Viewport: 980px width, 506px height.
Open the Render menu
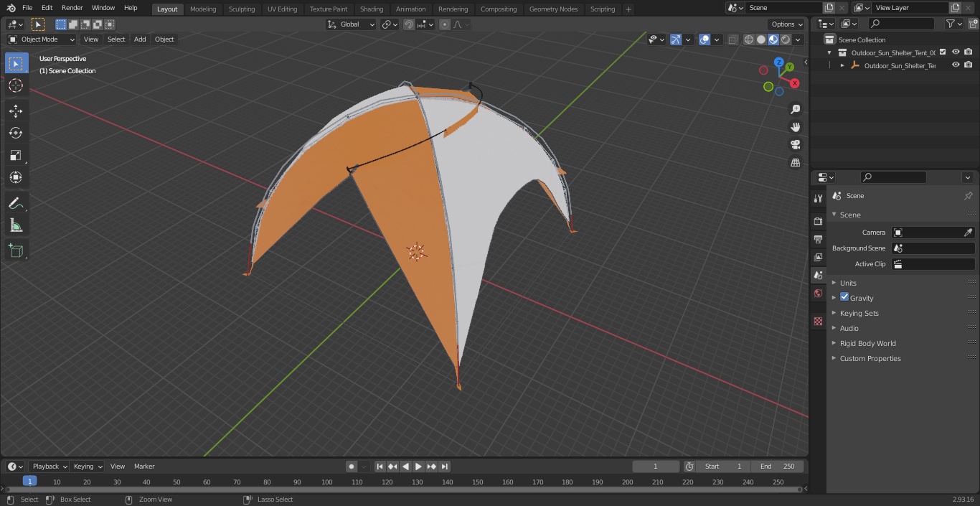coord(72,8)
